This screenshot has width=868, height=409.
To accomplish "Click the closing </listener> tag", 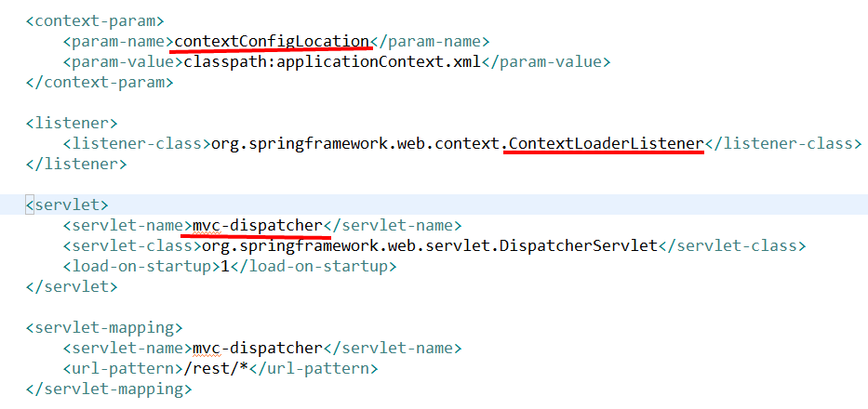I will (x=76, y=164).
